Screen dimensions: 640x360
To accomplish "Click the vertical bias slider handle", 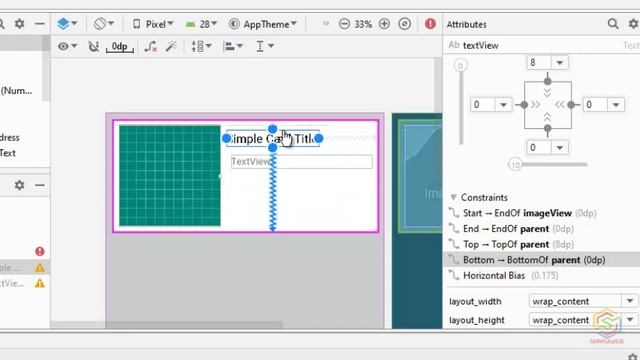I will pos(461,65).
